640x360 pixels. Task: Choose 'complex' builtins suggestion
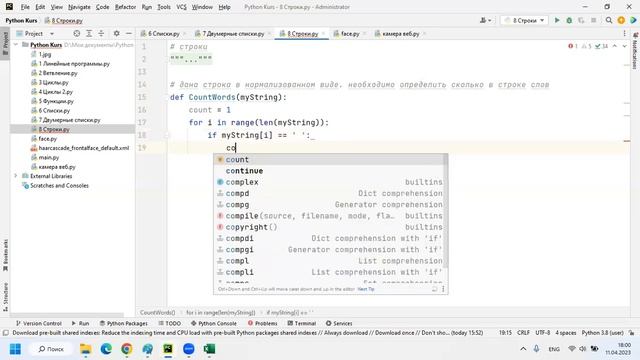(x=330, y=182)
